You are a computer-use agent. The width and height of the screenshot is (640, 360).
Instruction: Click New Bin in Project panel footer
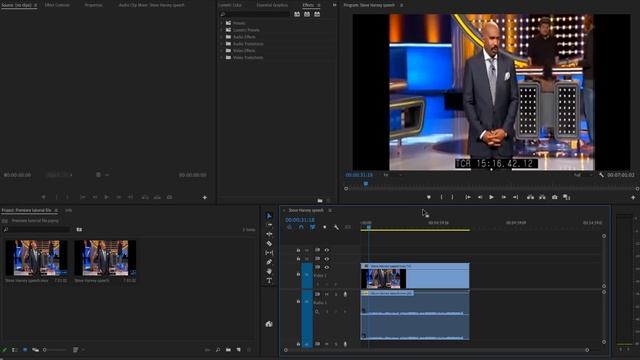[x=228, y=350]
